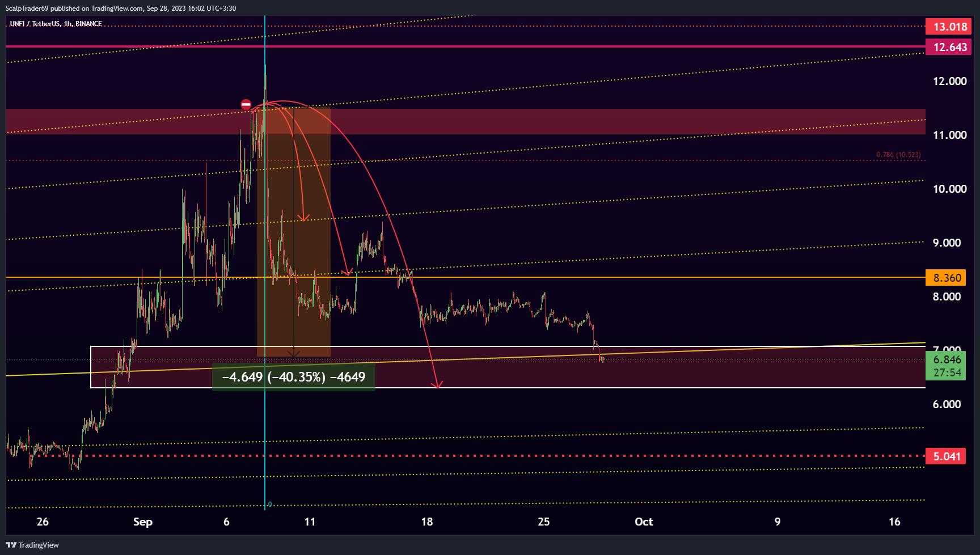Click the 9 date on time axis
Image resolution: width=980 pixels, height=555 pixels.
pyautogui.click(x=778, y=522)
